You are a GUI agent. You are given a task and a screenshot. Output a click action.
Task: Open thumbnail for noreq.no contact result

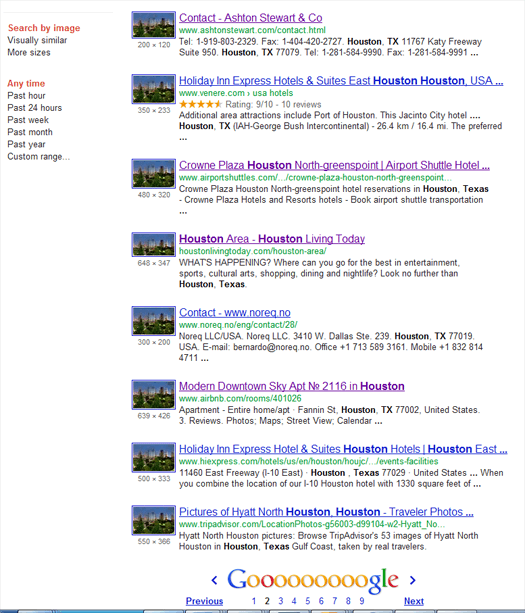click(x=154, y=321)
